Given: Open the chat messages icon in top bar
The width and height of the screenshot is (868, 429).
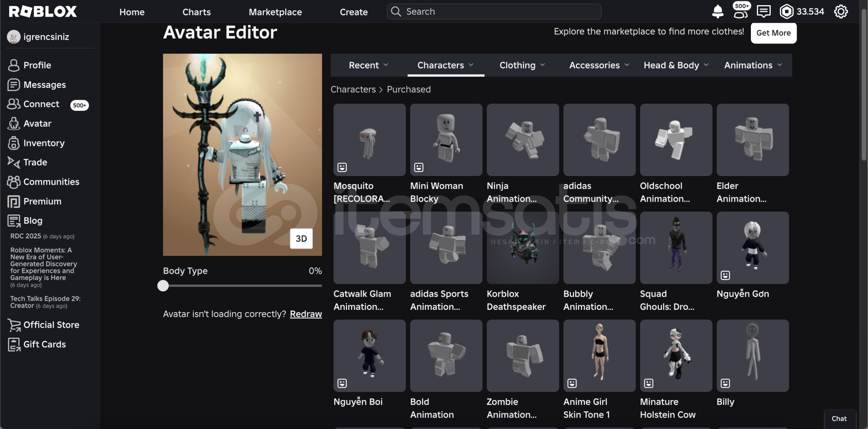Looking at the screenshot, I should [x=764, y=12].
